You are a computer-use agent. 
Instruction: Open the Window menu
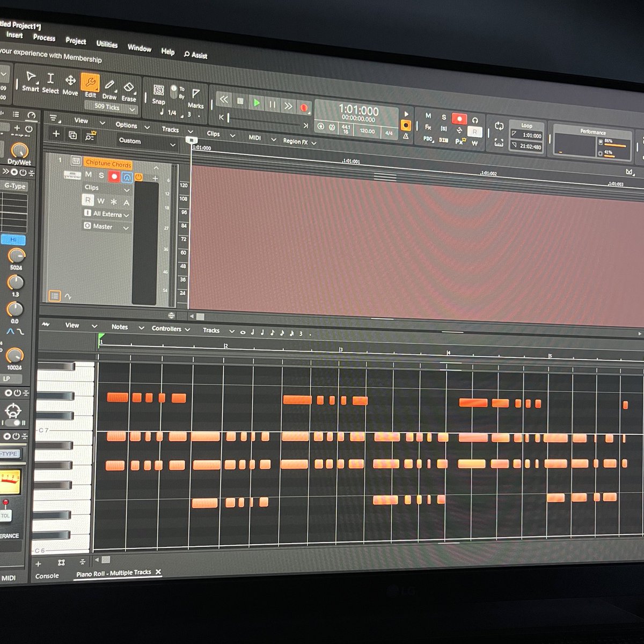click(140, 48)
